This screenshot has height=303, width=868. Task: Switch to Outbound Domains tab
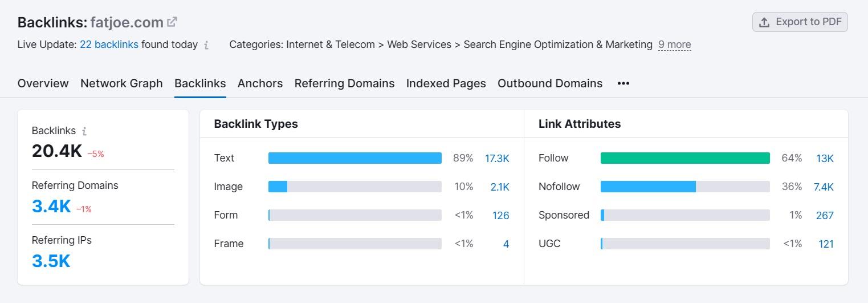tap(549, 83)
